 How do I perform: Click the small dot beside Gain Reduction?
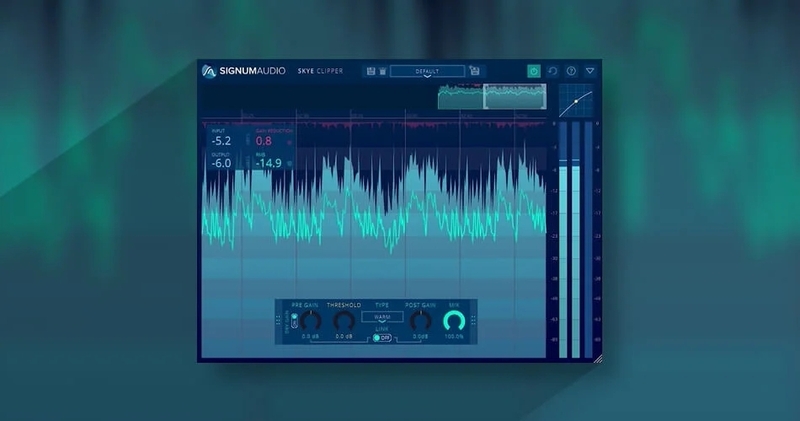[x=289, y=142]
